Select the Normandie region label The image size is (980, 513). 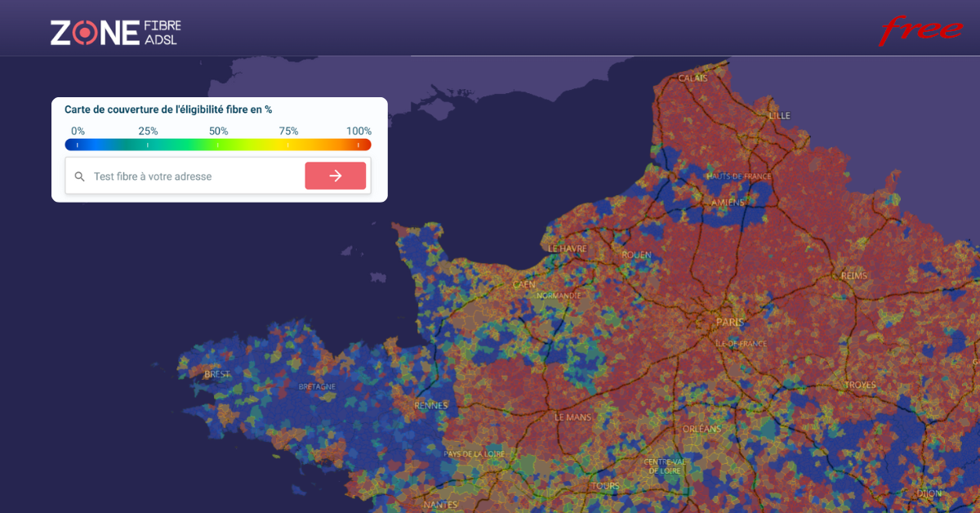[x=559, y=295]
